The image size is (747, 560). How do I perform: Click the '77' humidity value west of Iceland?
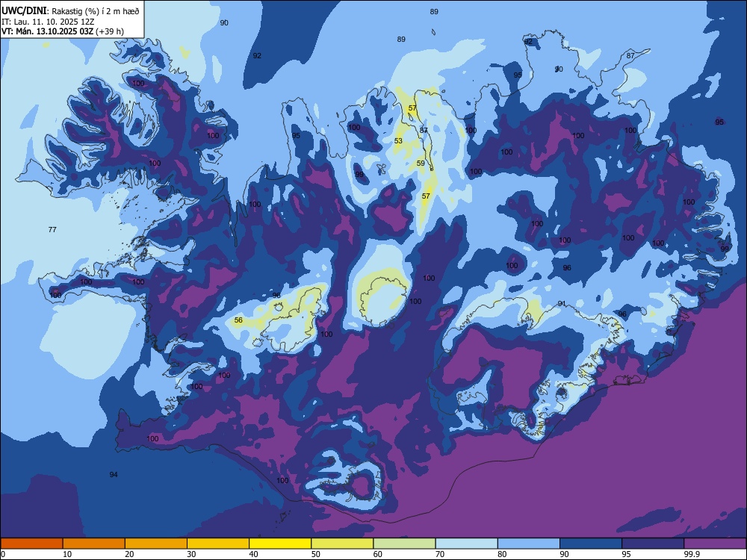pos(52,229)
